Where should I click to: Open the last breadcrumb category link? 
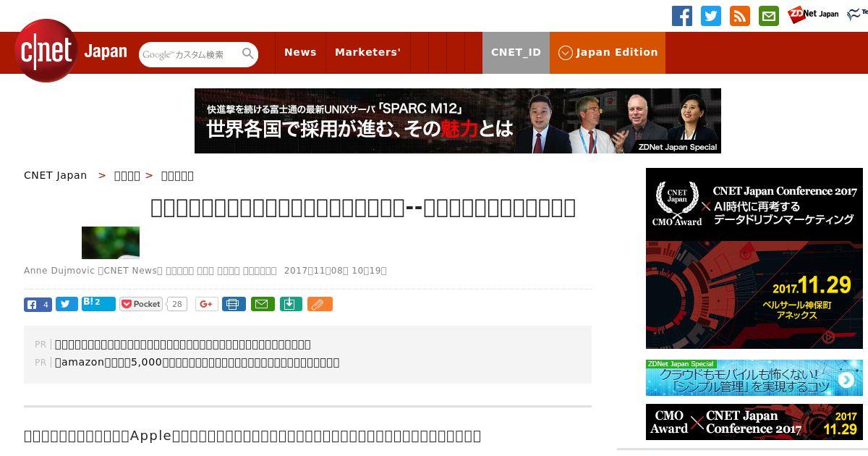coord(177,176)
